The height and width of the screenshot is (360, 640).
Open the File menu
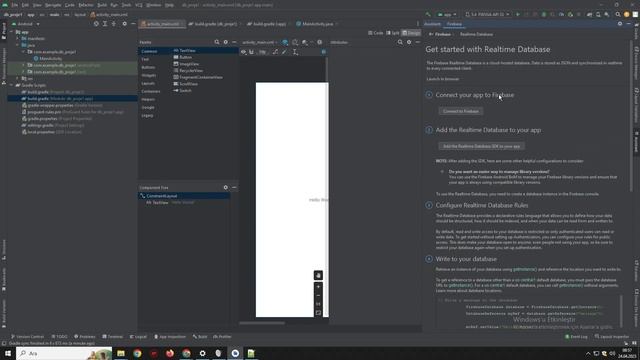tap(15, 5)
